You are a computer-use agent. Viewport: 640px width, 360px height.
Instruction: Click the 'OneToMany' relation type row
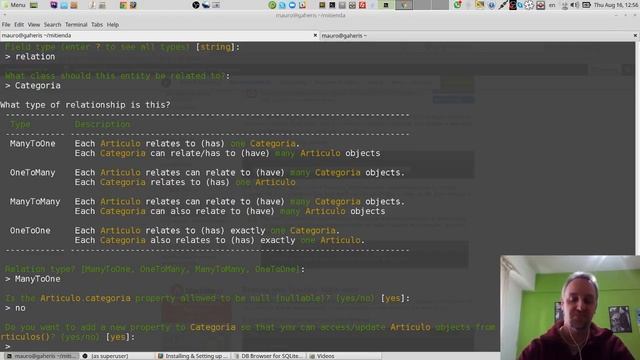[207, 177]
